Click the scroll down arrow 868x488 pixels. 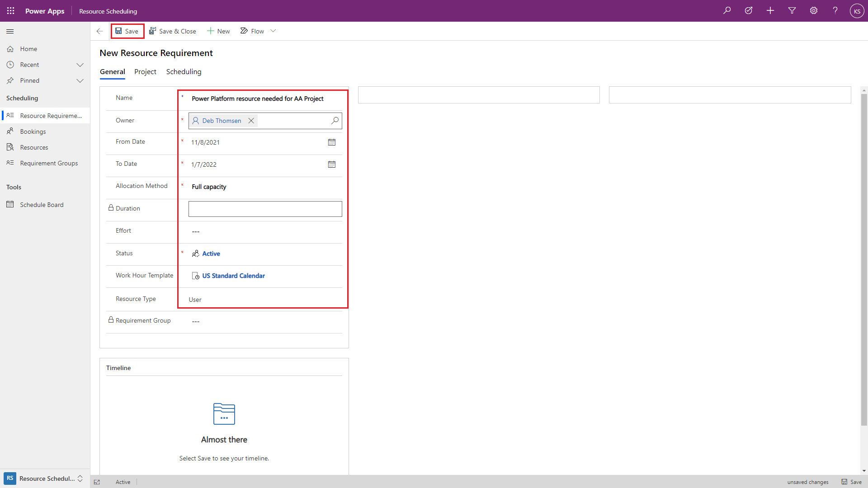(x=864, y=471)
